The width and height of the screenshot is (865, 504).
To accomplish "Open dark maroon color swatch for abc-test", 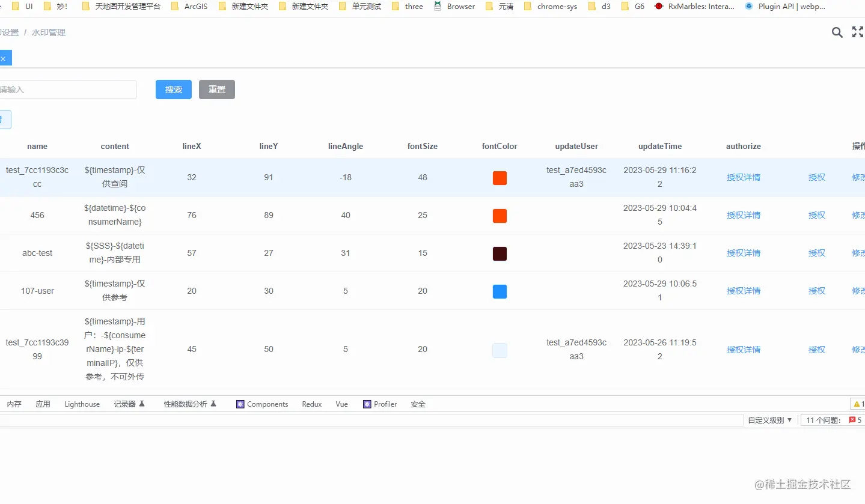I will click(x=500, y=254).
